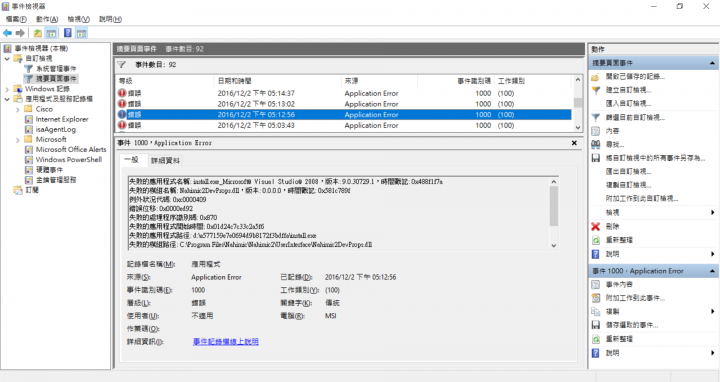This screenshot has width=720, height=382.
Task: Select the 硬體事件 tree item
Action: click(x=49, y=170)
